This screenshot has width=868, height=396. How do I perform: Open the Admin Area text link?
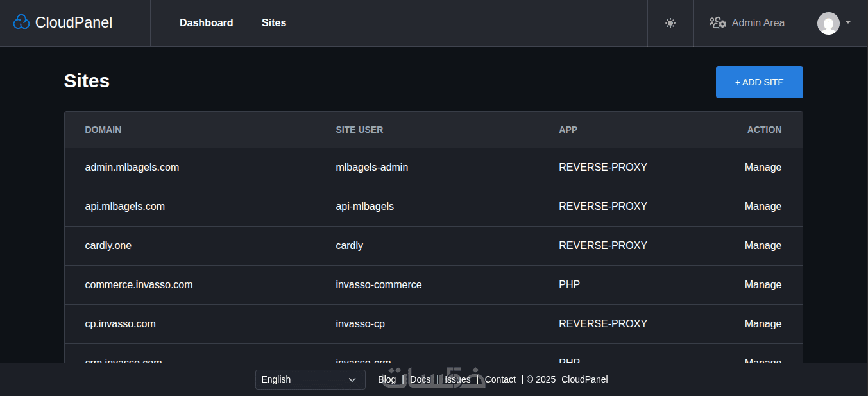click(758, 23)
